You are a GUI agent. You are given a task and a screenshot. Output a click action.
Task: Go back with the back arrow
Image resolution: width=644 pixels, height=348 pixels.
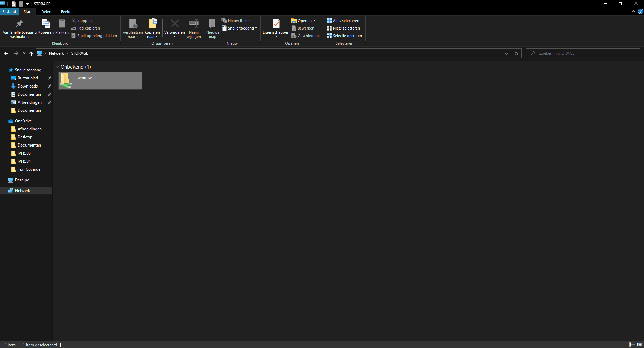[x=6, y=53]
